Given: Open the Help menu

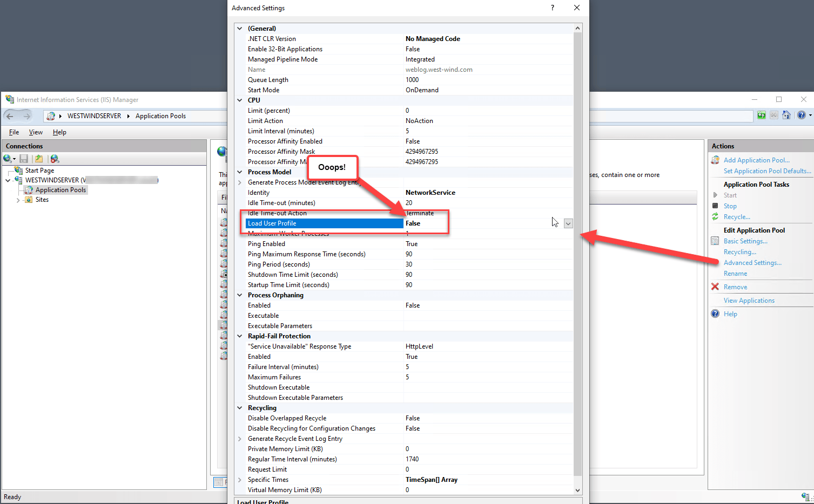Looking at the screenshot, I should tap(59, 132).
